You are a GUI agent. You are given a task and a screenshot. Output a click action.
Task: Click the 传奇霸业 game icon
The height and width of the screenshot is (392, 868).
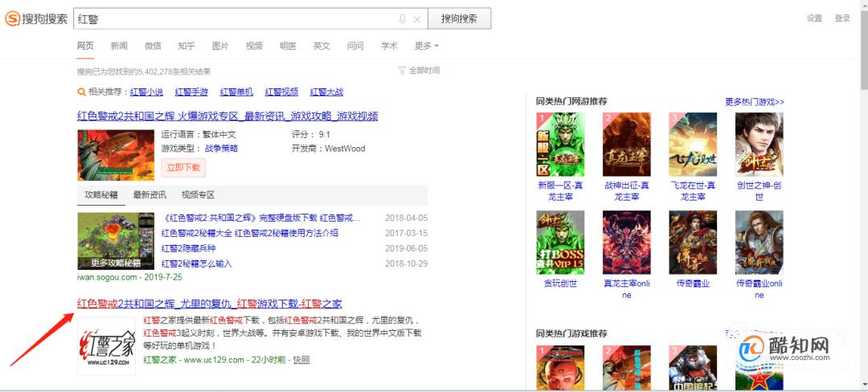[693, 242]
